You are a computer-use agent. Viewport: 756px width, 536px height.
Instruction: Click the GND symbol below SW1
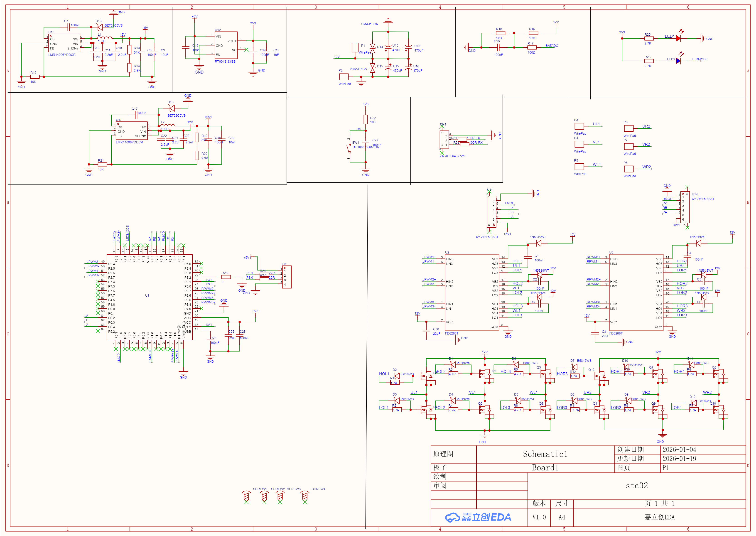(366, 171)
